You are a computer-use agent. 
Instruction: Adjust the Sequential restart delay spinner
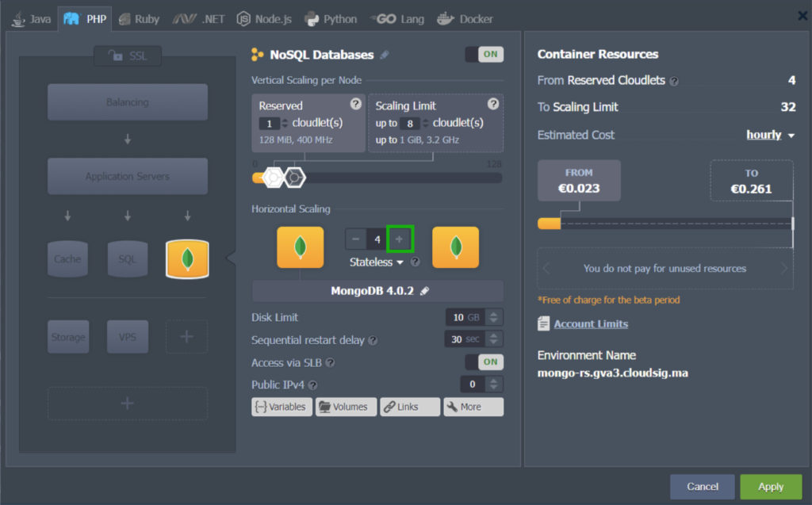point(494,339)
